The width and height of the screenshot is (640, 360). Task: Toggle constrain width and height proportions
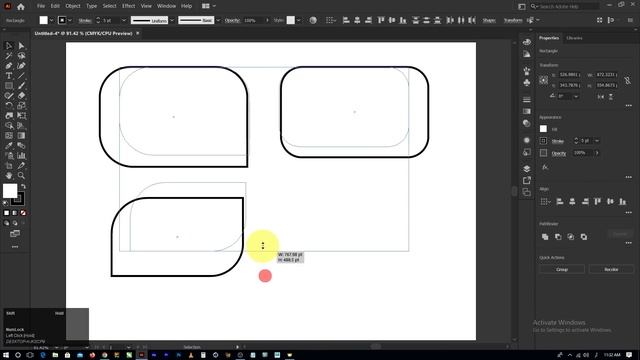627,80
